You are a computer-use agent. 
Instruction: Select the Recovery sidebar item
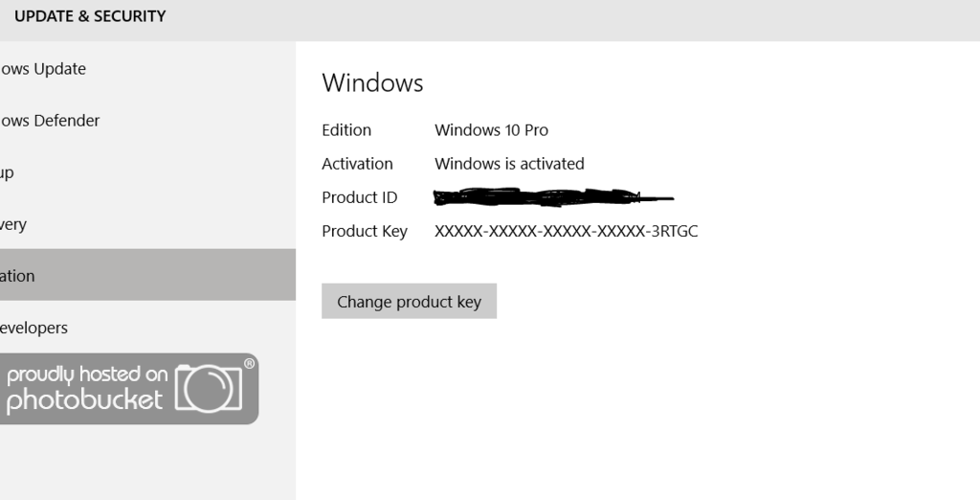[x=13, y=224]
